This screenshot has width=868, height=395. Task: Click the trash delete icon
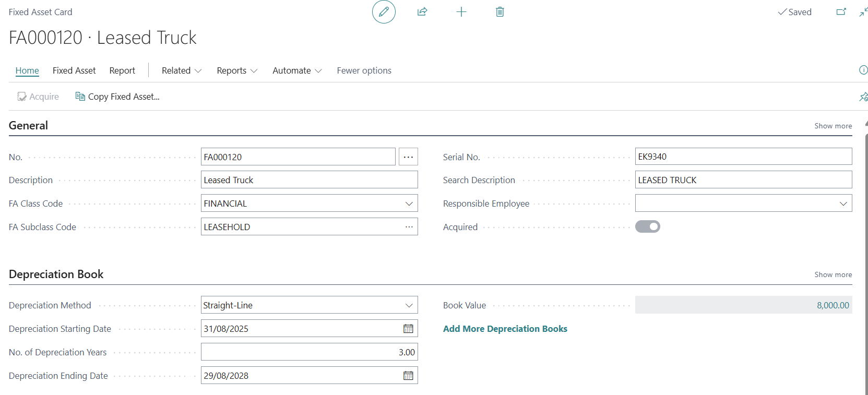point(500,12)
